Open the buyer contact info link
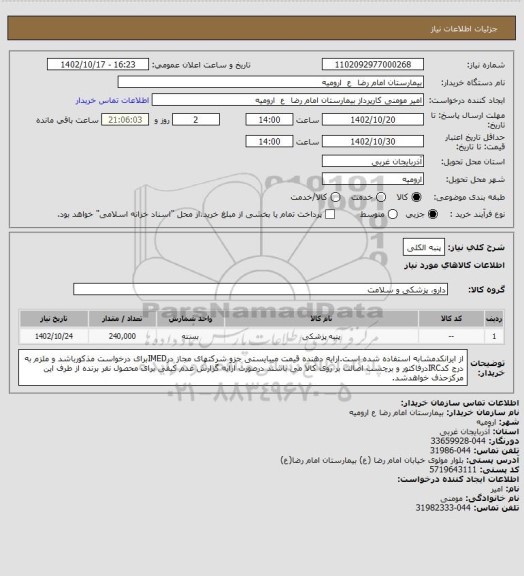 coord(112,100)
